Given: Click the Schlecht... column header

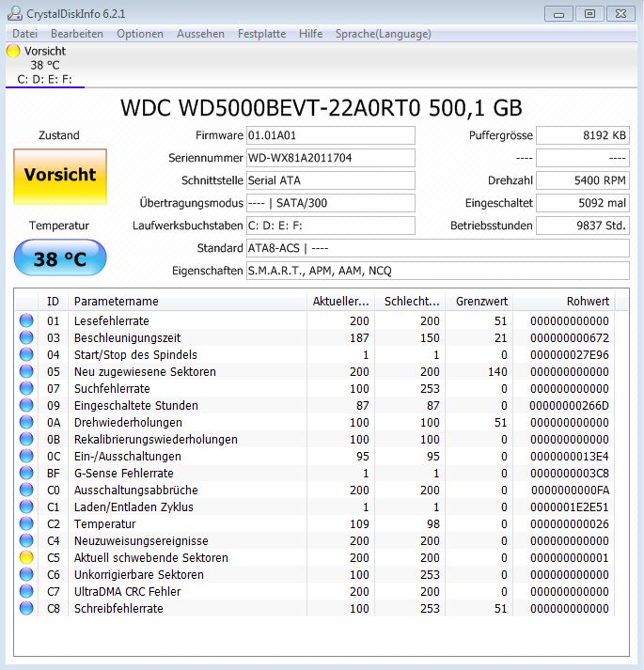Looking at the screenshot, I should click(411, 302).
